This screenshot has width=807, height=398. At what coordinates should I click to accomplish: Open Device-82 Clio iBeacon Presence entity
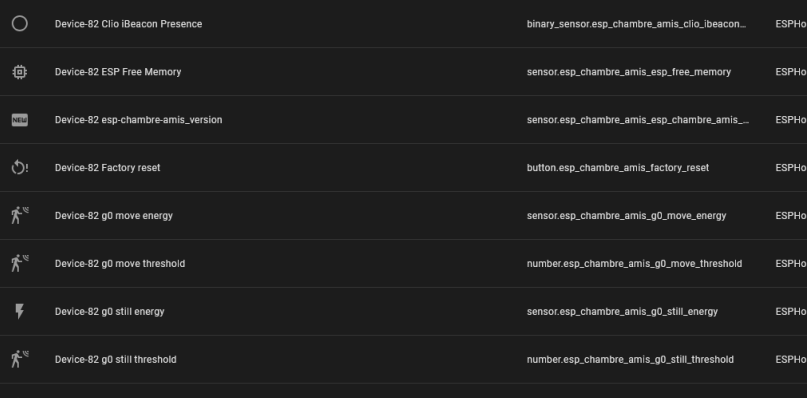(x=128, y=24)
